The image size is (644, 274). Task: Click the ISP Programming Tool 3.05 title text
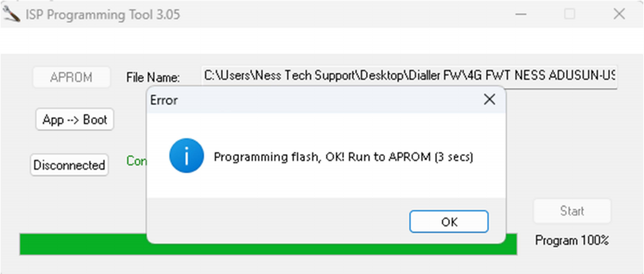(x=103, y=15)
